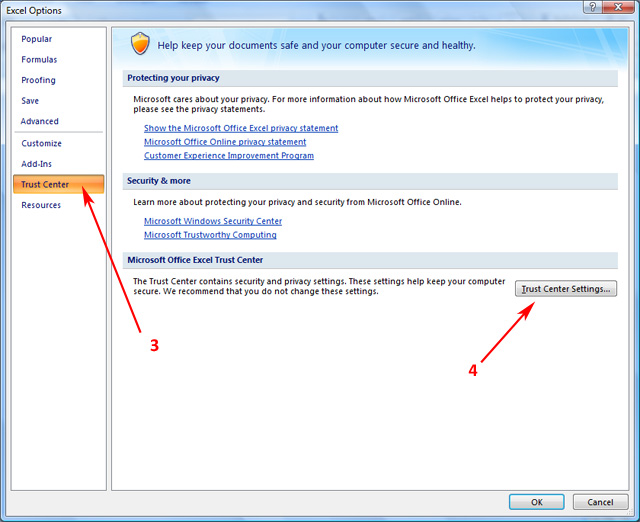Confirm the dialog with OK
640x522 pixels.
pos(536,502)
